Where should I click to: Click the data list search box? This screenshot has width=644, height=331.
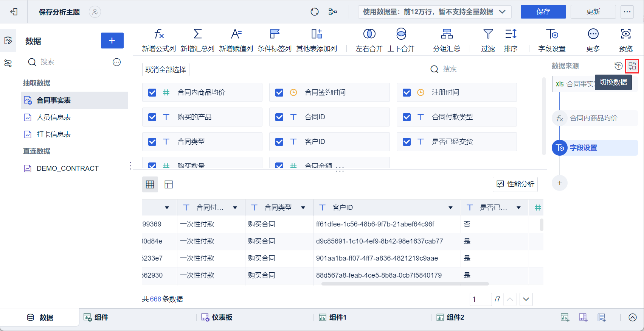pos(66,62)
